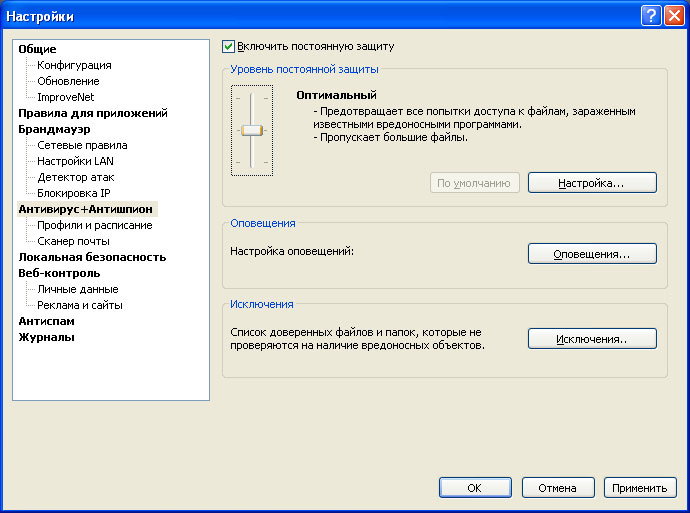Click the Список доверенных файлов description text
Viewport: 690px width, 513px height.
pos(357,339)
